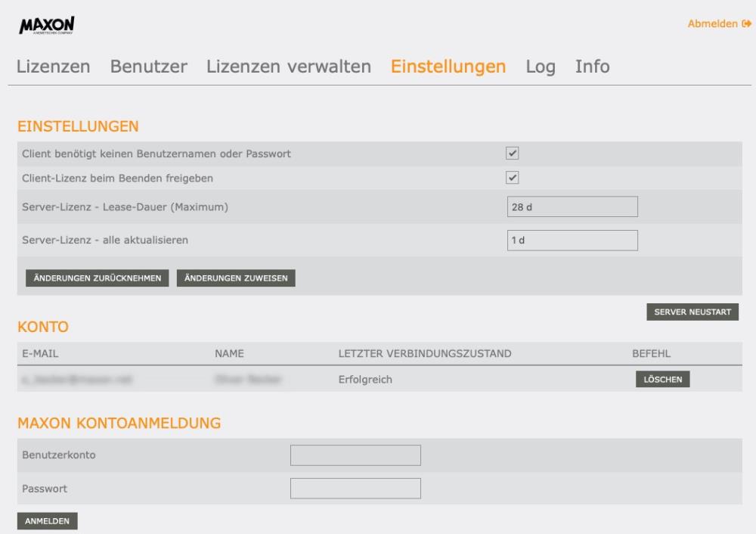Switch to the Benutzer tab
This screenshot has height=534, width=756.
[148, 67]
